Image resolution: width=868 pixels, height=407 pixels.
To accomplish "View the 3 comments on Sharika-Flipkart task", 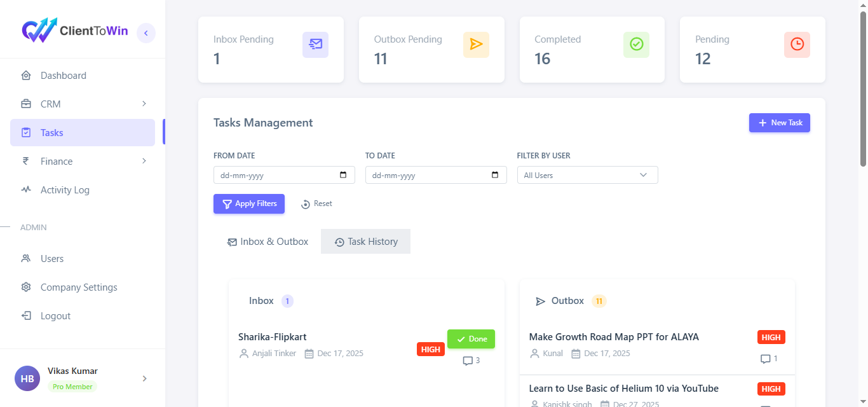I will (x=467, y=361).
